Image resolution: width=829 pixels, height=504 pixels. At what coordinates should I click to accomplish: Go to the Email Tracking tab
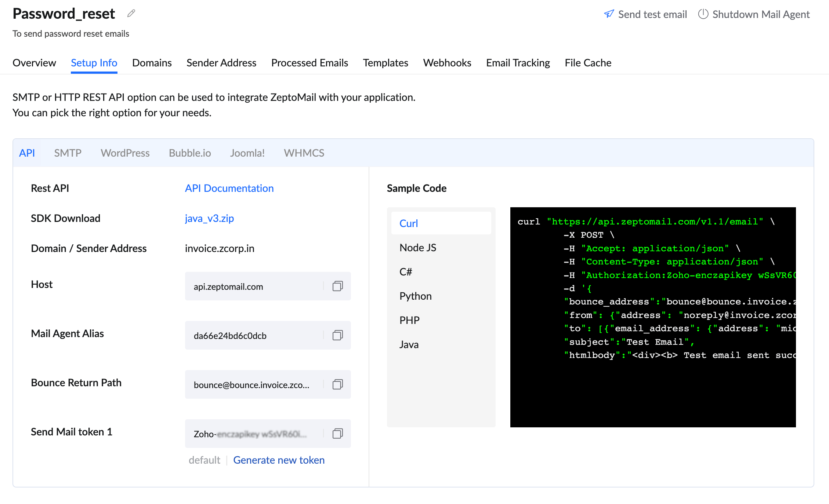(x=518, y=63)
